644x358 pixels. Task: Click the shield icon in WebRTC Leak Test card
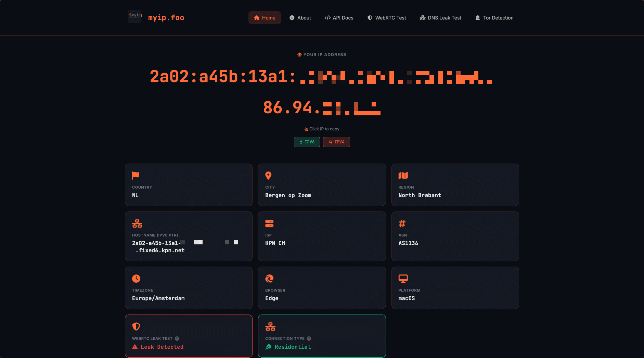(x=136, y=327)
